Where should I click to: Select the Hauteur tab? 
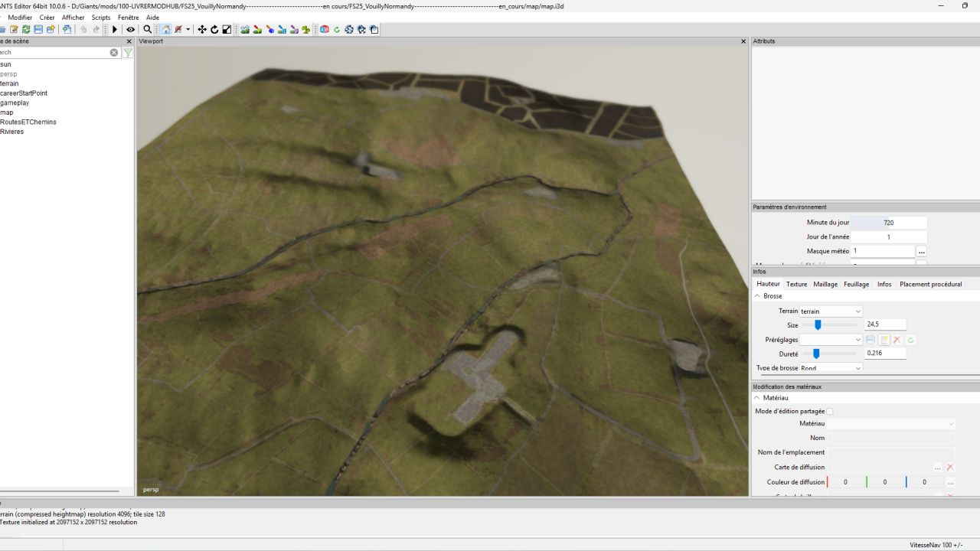pyautogui.click(x=768, y=284)
